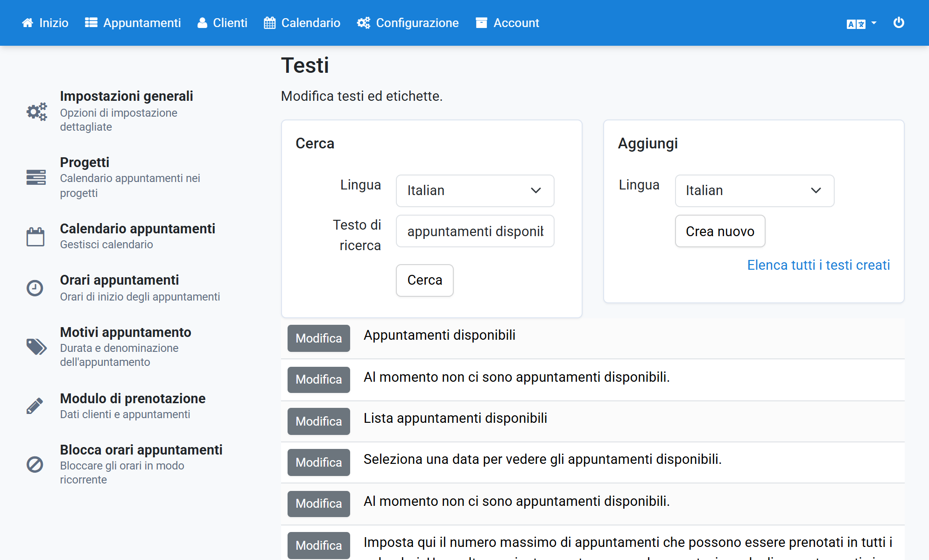Click the pencil icon for Modulo di prenotazione
The width and height of the screenshot is (929, 560).
35,406
